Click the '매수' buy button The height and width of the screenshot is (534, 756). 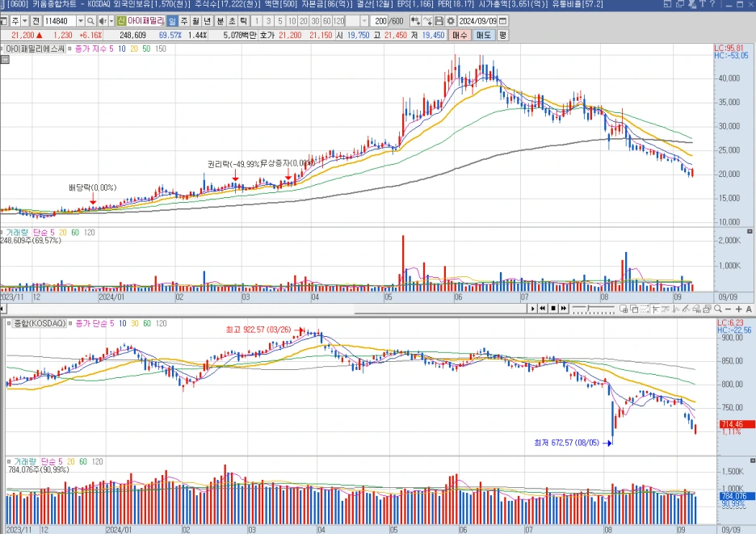pyautogui.click(x=460, y=36)
